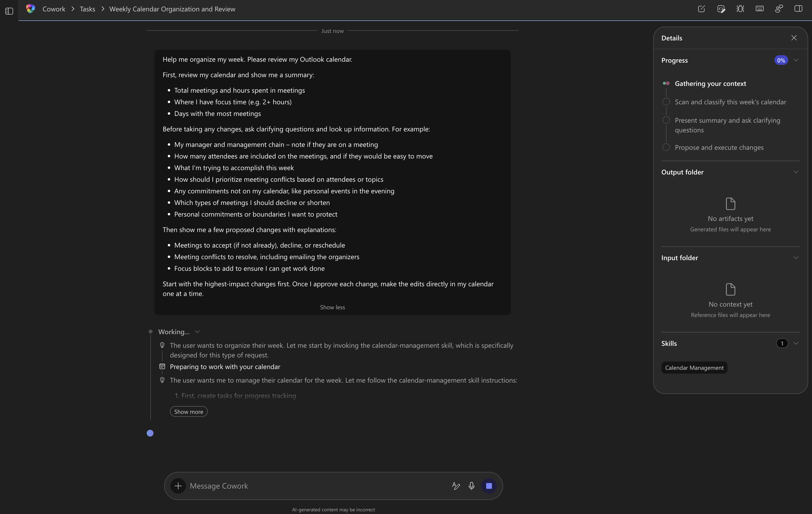812x514 pixels.
Task: Click the person feedback chat icon
Action: [x=779, y=9]
